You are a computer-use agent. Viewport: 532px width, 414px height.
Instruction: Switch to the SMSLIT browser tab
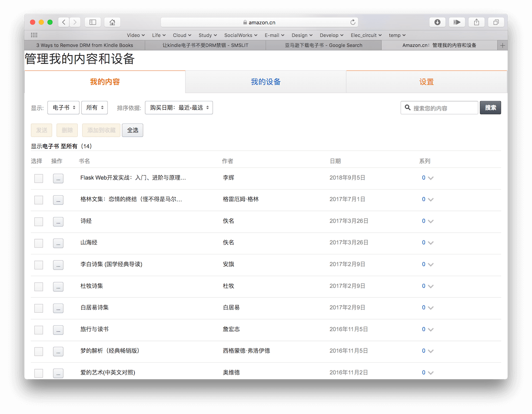tap(205, 45)
